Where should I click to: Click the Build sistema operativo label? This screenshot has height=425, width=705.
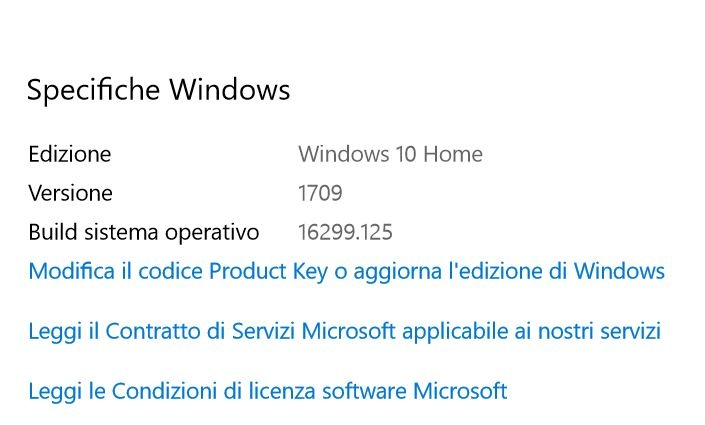[143, 233]
